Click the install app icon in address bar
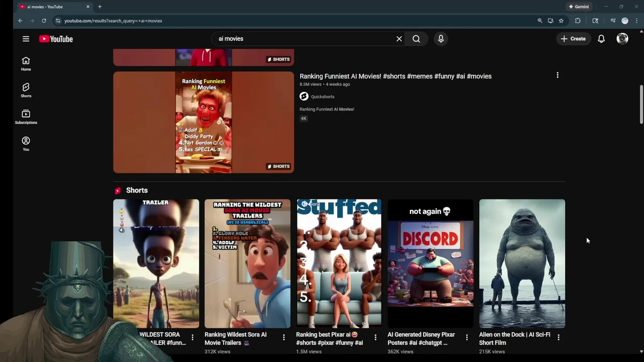Image resolution: width=644 pixels, height=362 pixels. click(x=550, y=21)
